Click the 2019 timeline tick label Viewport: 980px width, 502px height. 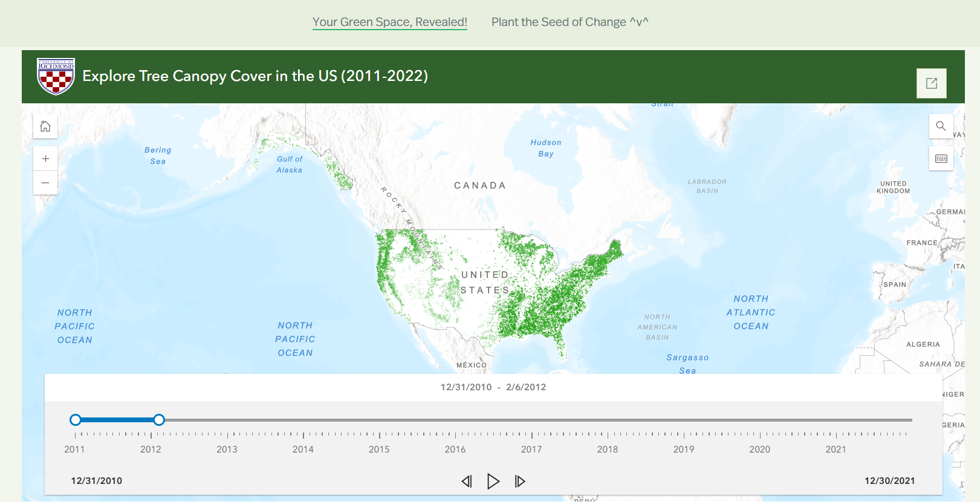coord(684,449)
